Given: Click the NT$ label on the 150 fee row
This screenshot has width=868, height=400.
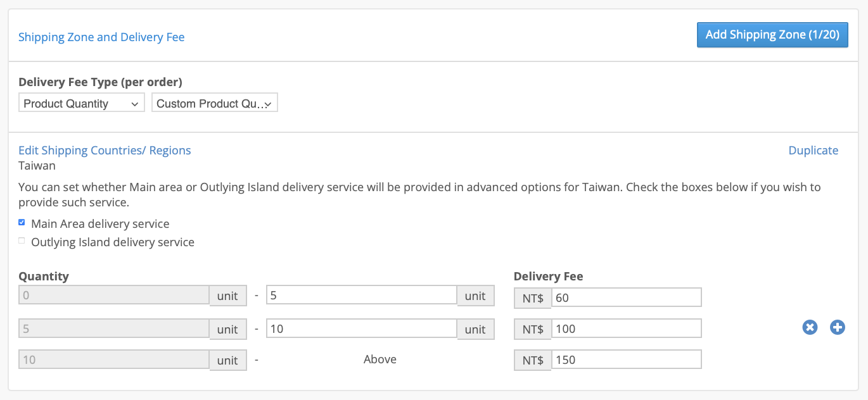Looking at the screenshot, I should click(533, 360).
